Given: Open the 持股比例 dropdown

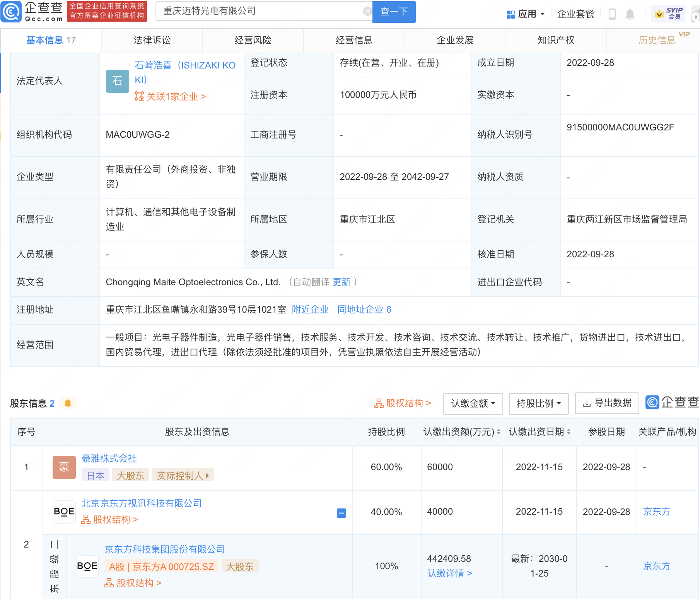Looking at the screenshot, I should 538,404.
